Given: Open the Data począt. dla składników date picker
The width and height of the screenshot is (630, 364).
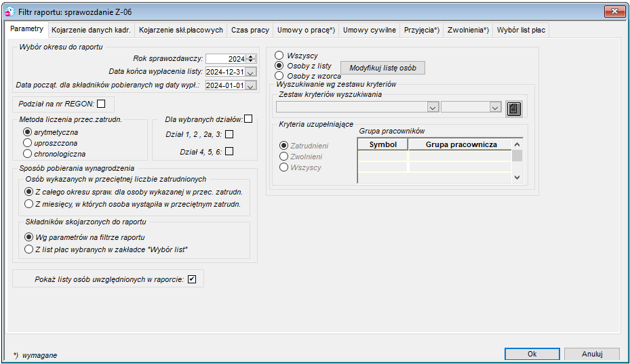Looking at the screenshot, I should pyautogui.click(x=251, y=85).
